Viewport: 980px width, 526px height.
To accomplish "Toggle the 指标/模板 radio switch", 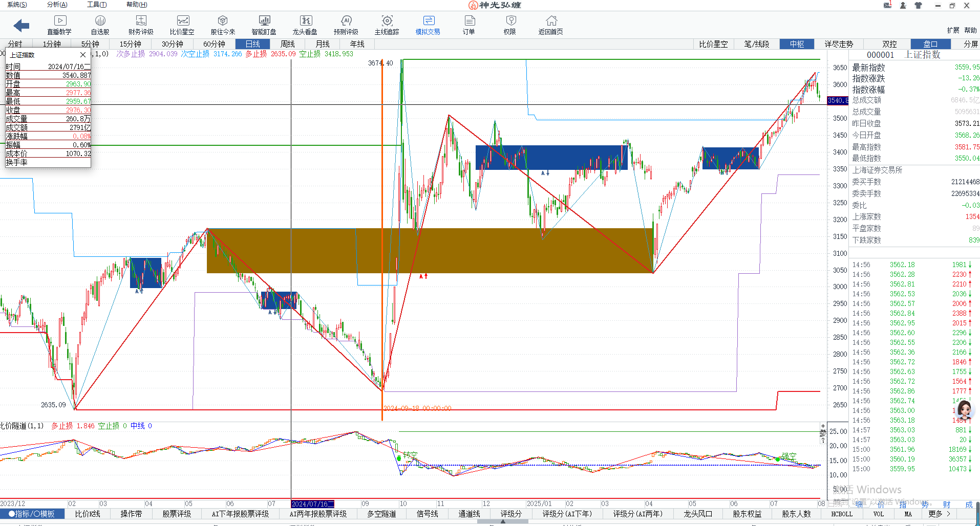I will click(x=32, y=514).
